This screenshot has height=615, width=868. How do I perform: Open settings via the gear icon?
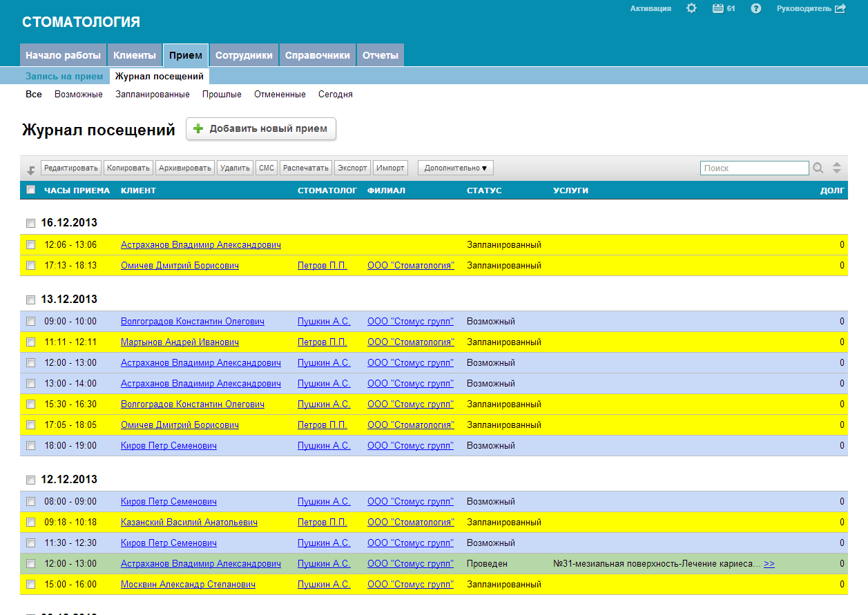click(691, 9)
